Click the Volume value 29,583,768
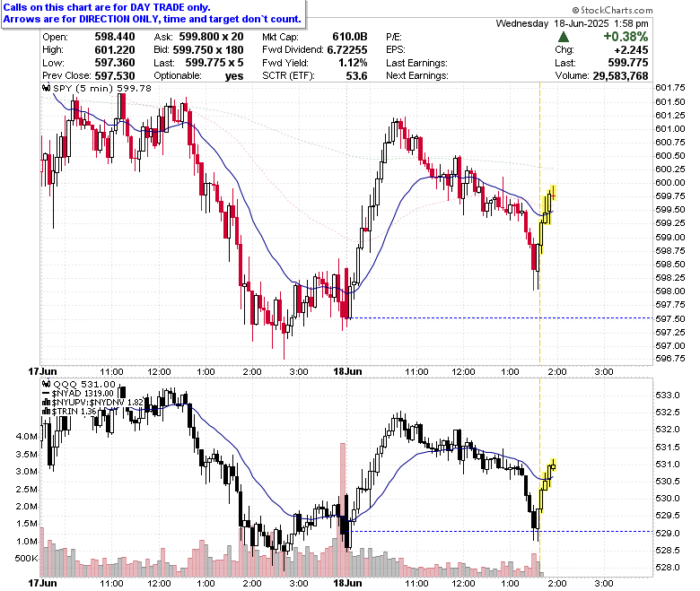The width and height of the screenshot is (700, 591). tap(620, 76)
